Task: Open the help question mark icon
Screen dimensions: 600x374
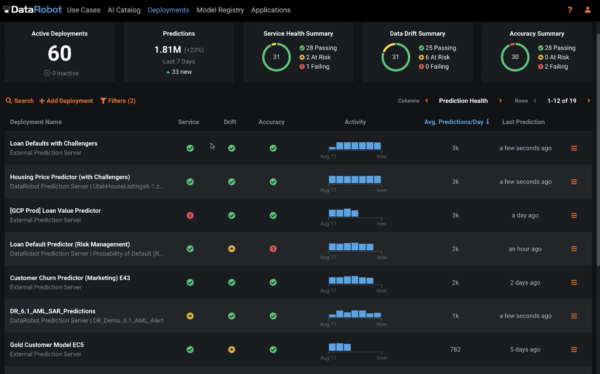Action: tap(570, 10)
